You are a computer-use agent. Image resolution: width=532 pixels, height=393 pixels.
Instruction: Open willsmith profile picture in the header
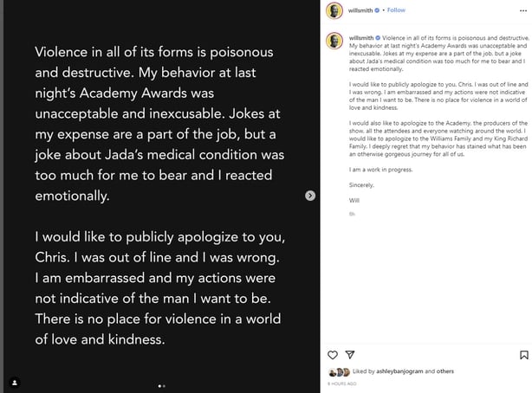334,10
